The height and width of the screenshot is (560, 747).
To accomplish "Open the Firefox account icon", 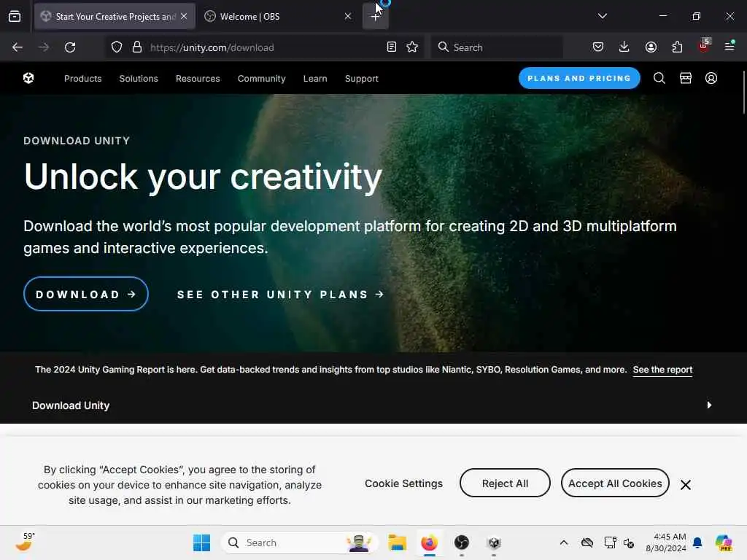I will pos(651,47).
